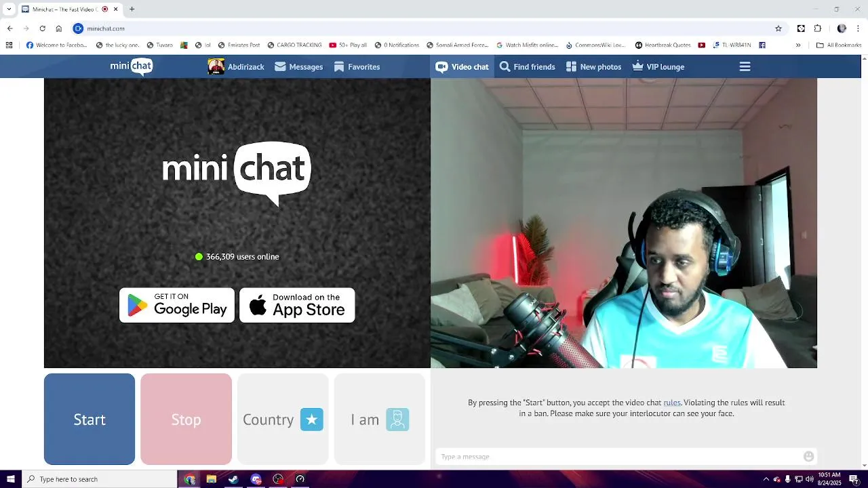This screenshot has height=488, width=868.
Task: Close the Minichat browser tab
Action: point(115,9)
